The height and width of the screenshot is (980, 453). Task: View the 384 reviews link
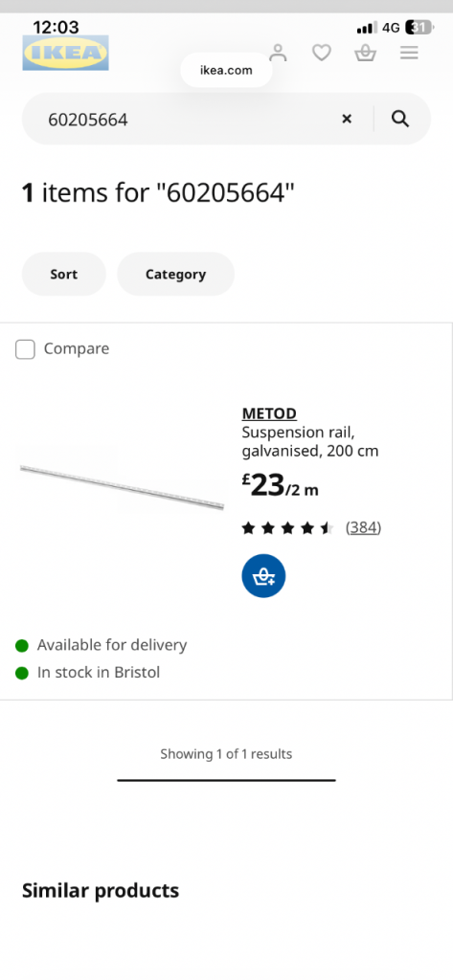(x=364, y=528)
